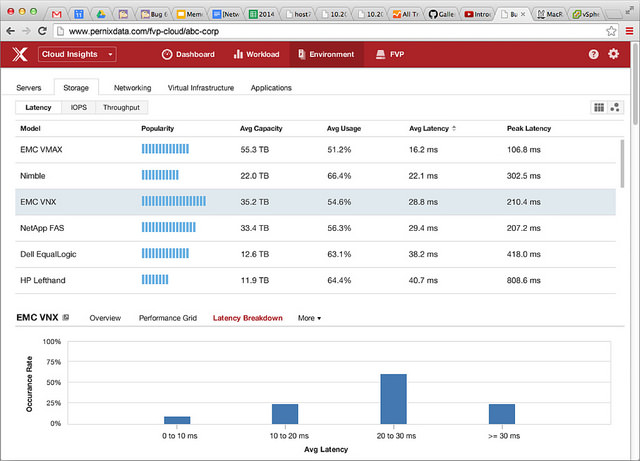Screen dimensions: 640x461
Task: Switch to scatter plot view icon
Action: [615, 107]
